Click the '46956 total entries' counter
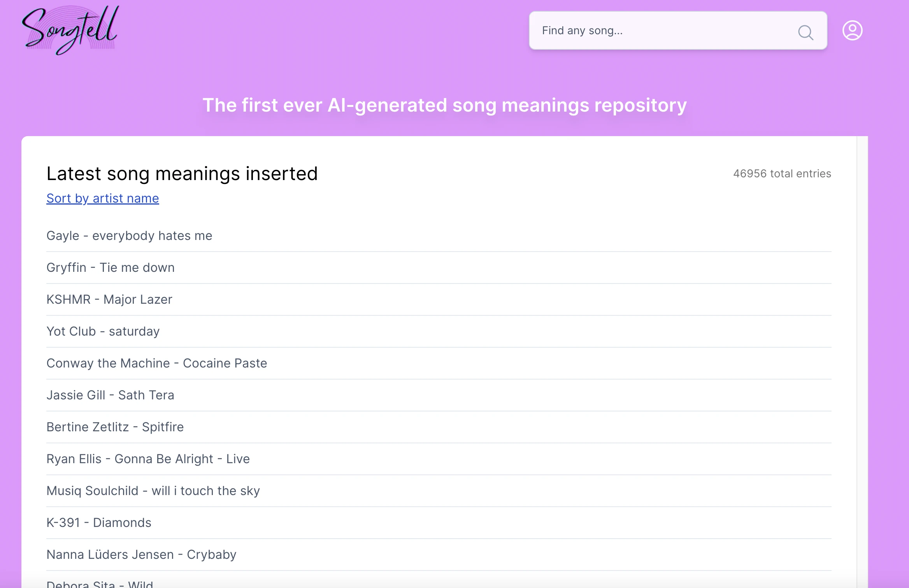 (782, 174)
